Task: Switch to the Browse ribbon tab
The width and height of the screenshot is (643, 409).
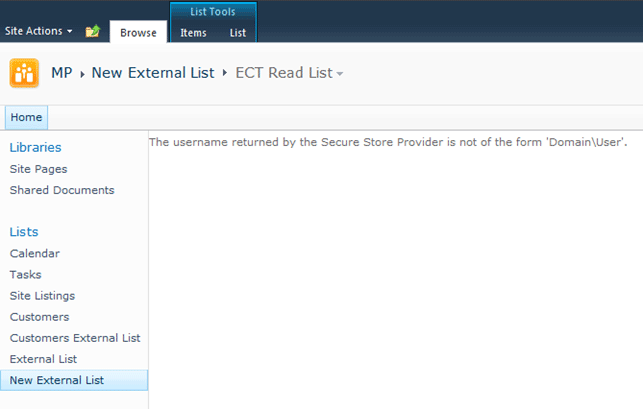Action: point(138,33)
